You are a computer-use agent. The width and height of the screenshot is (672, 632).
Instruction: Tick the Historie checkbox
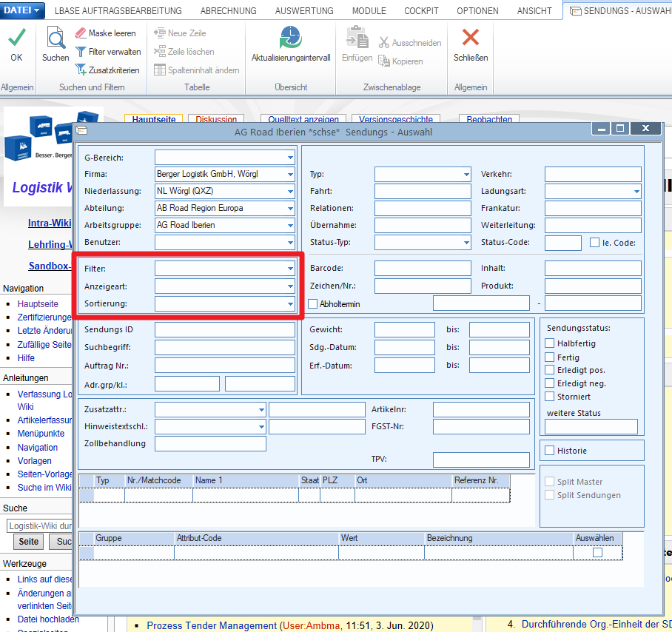click(549, 451)
